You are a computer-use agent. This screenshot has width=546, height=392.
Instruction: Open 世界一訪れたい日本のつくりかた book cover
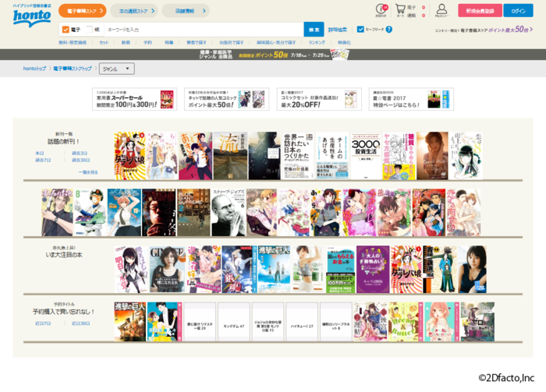pyautogui.click(x=297, y=156)
